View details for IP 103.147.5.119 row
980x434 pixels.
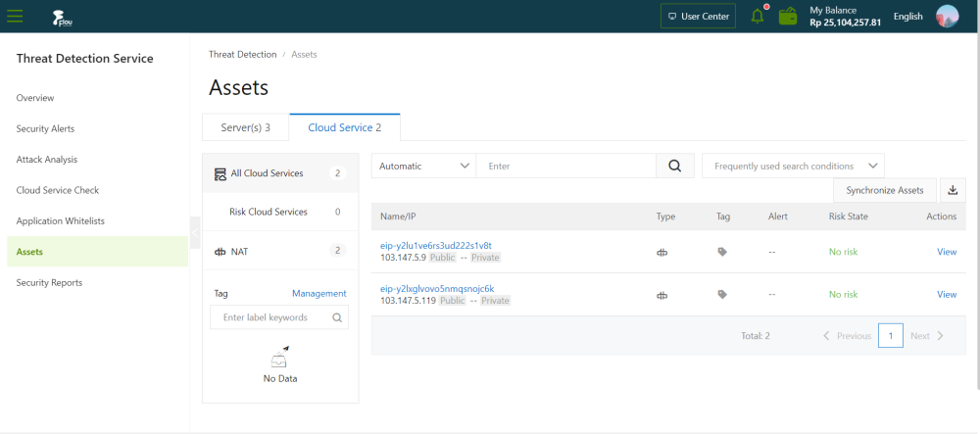[947, 294]
